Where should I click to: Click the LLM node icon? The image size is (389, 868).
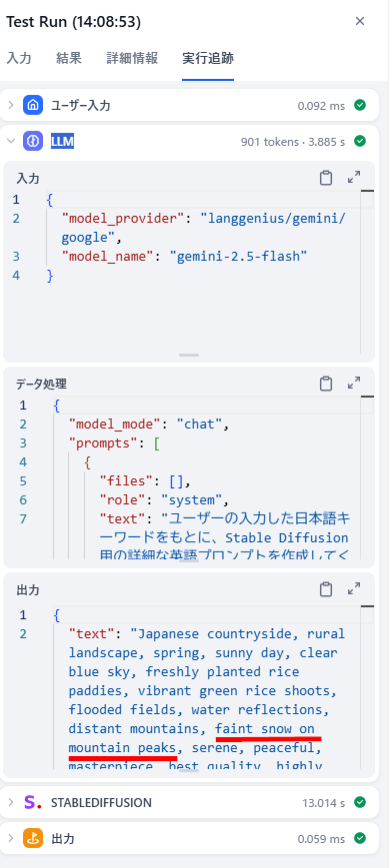[33, 141]
